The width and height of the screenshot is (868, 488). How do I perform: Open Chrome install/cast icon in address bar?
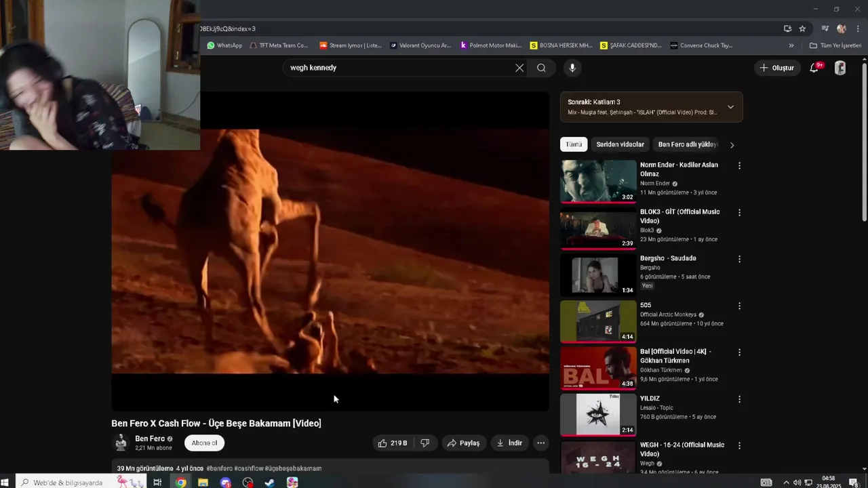coord(787,28)
